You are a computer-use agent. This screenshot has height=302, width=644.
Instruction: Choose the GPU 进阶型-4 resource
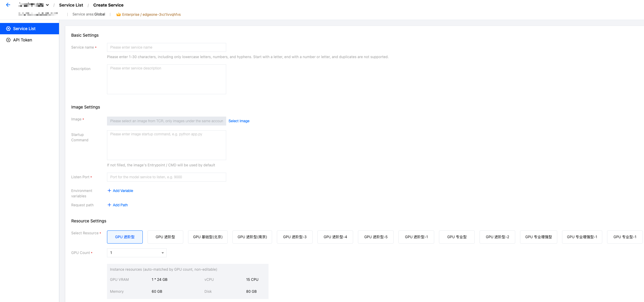pos(335,237)
